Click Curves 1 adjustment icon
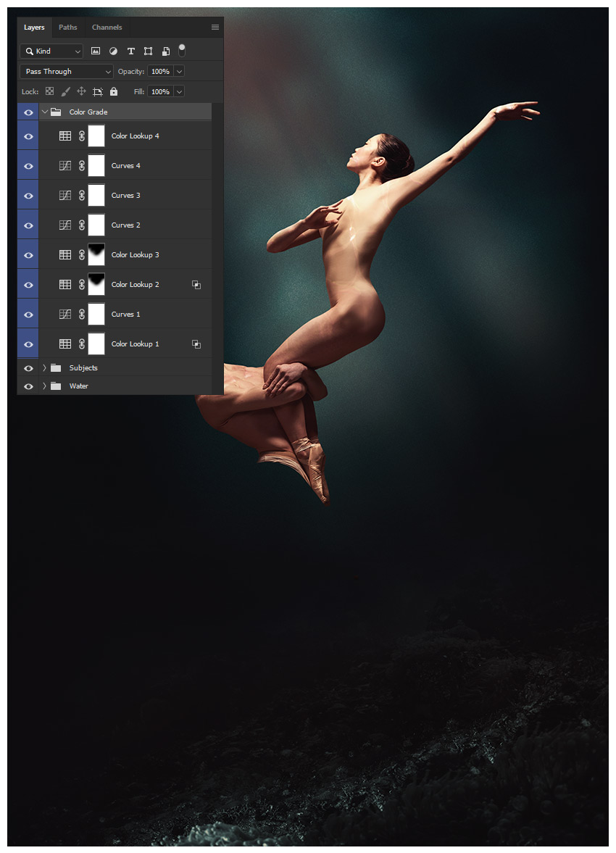 (65, 315)
